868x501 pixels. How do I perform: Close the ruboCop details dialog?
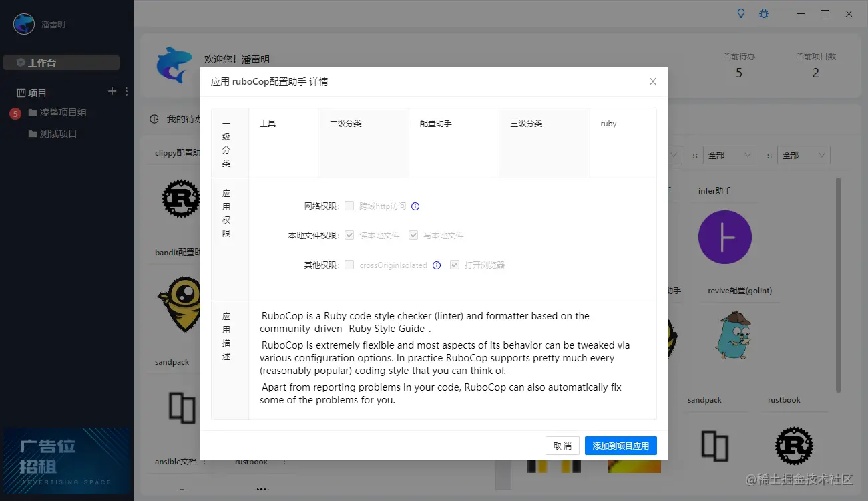pyautogui.click(x=653, y=81)
